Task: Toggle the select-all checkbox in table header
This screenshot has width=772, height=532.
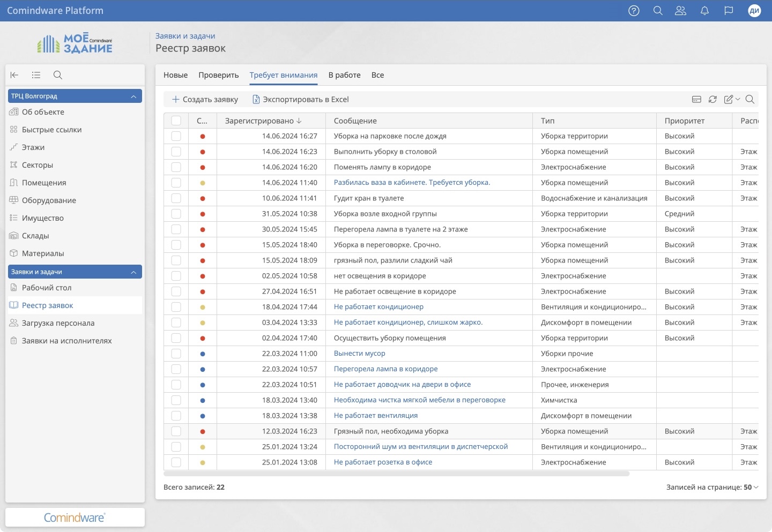Action: 176,121
